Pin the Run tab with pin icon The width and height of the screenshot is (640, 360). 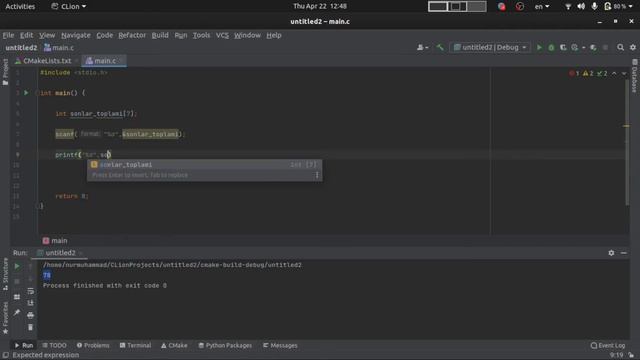click(17, 312)
